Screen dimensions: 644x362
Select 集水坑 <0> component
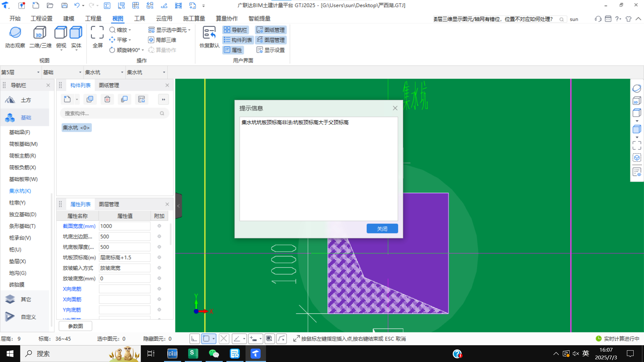(76, 128)
